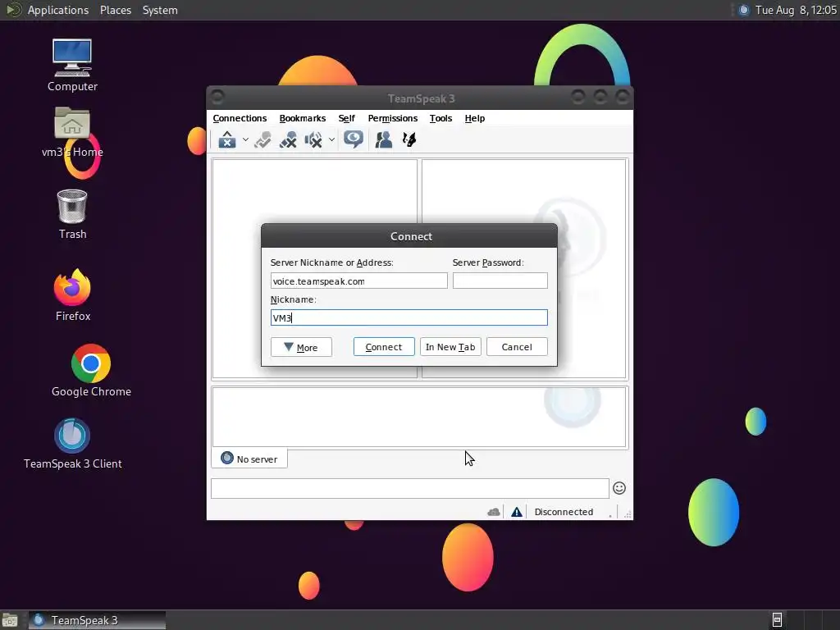Open the Help menu
Image resolution: width=840 pixels, height=630 pixels.
(x=475, y=118)
